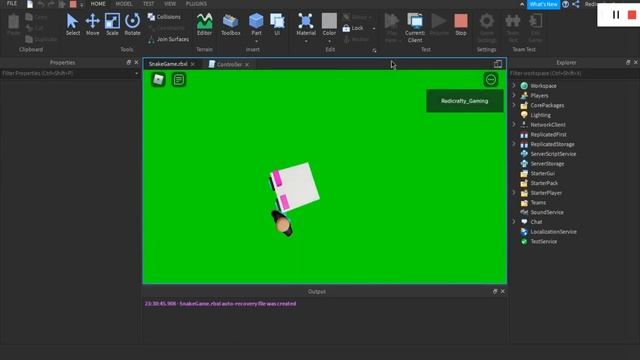640x360 pixels.
Task: Stop the running test
Action: pos(461,24)
